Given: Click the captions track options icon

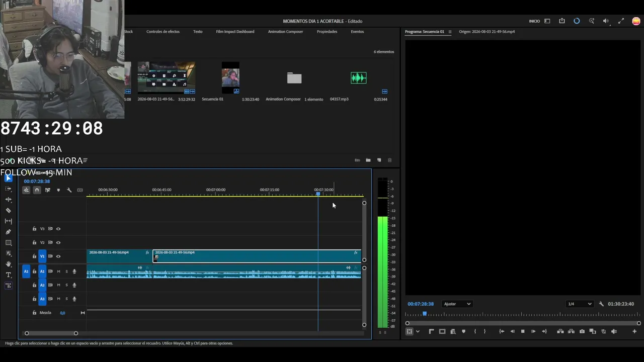Looking at the screenshot, I should coord(79,190).
